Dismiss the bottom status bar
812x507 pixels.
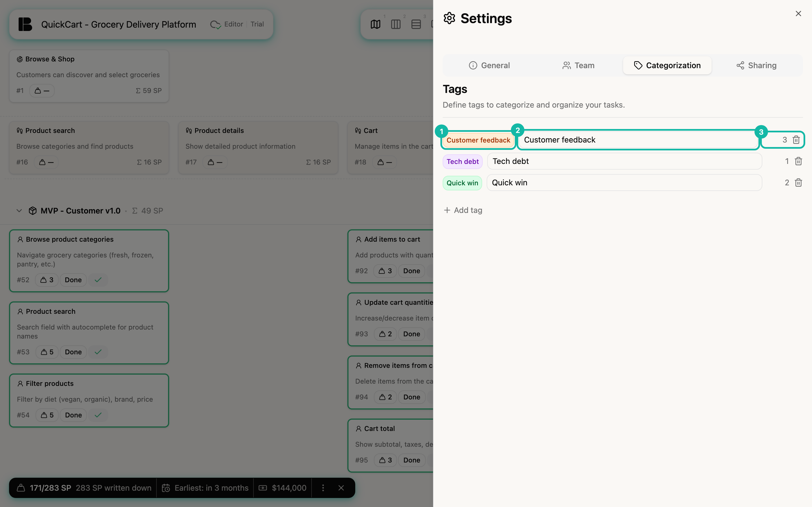[341, 488]
